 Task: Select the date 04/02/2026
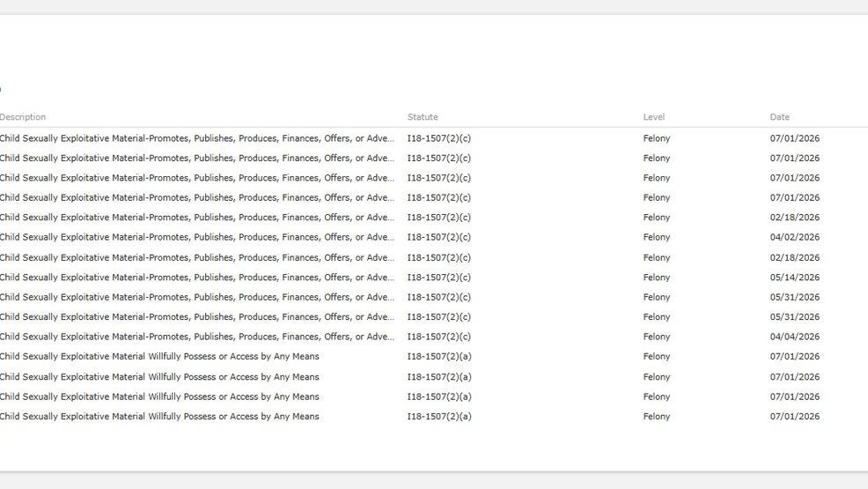794,237
